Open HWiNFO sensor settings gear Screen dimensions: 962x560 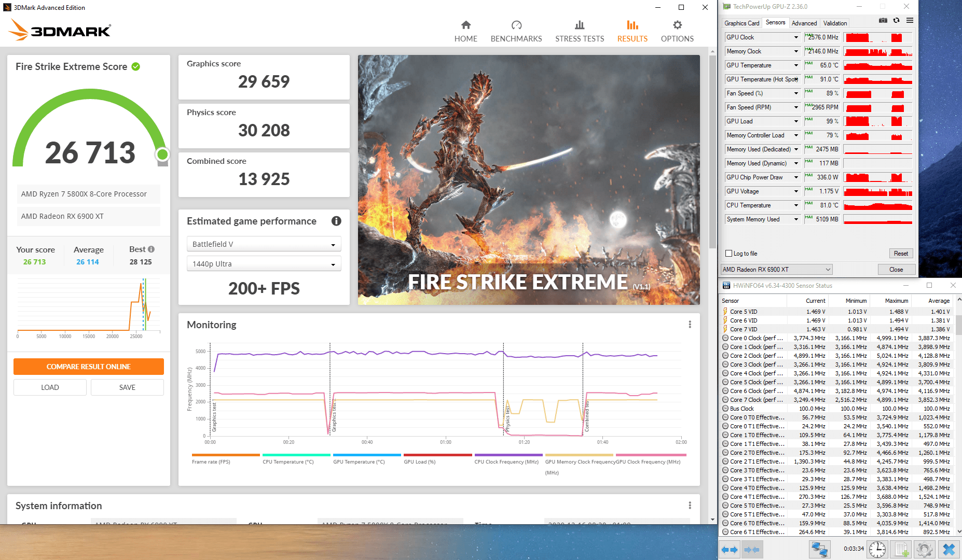tap(925, 549)
